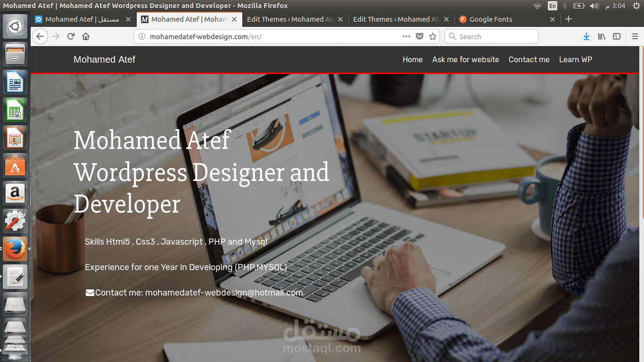
Task: Close the مستقل tab
Action: pyautogui.click(x=128, y=19)
